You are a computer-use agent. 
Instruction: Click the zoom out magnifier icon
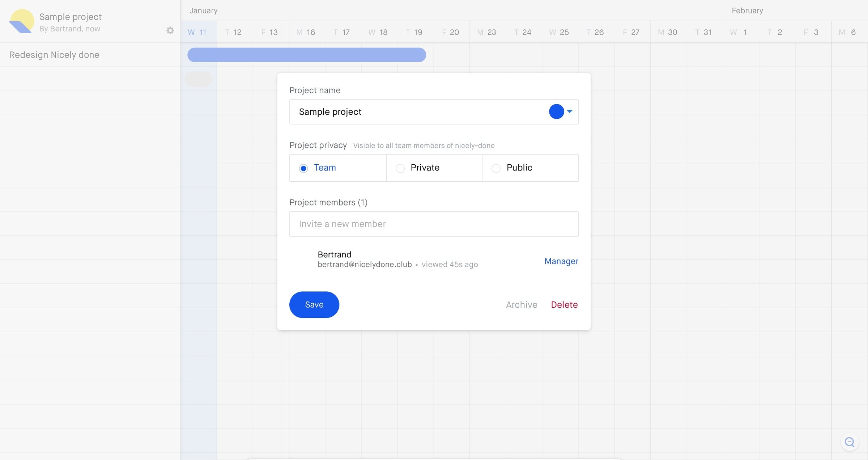[850, 442]
